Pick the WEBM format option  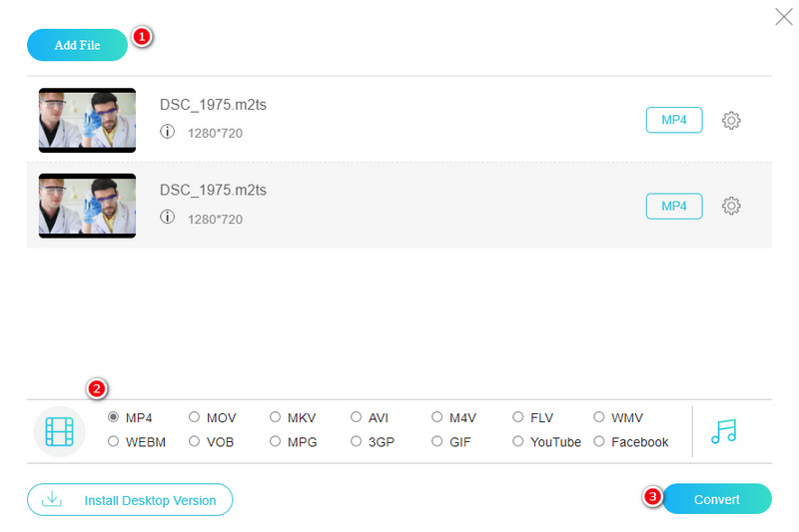(x=114, y=441)
